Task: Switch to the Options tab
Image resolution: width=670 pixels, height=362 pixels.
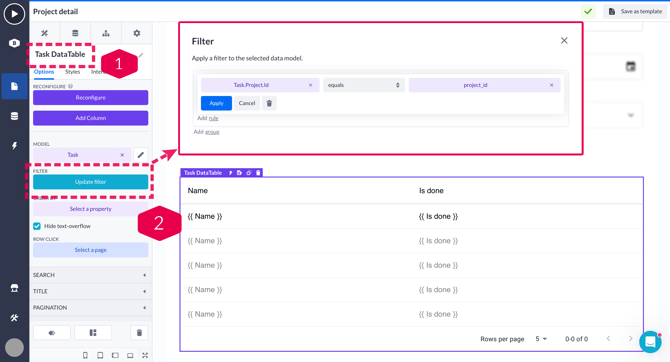Action: click(44, 72)
